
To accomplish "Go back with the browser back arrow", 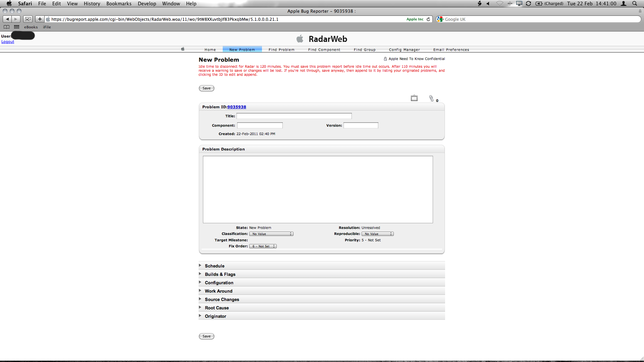I will (7, 19).
